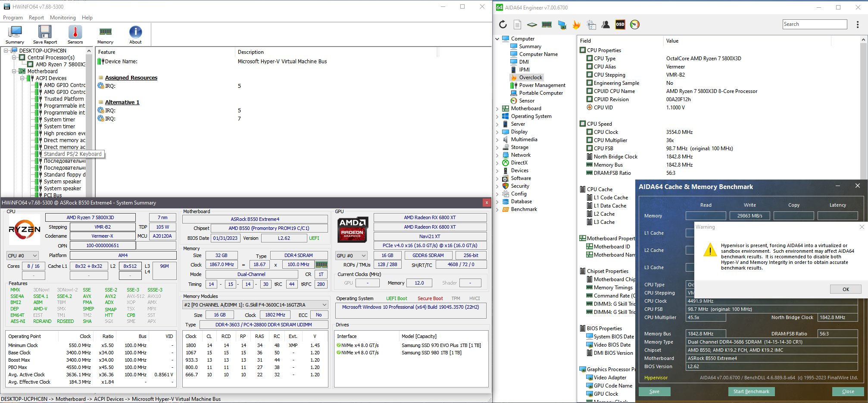Collapse the DESKTOP-UCPHC8N root node in HWiNFO64

(6, 50)
